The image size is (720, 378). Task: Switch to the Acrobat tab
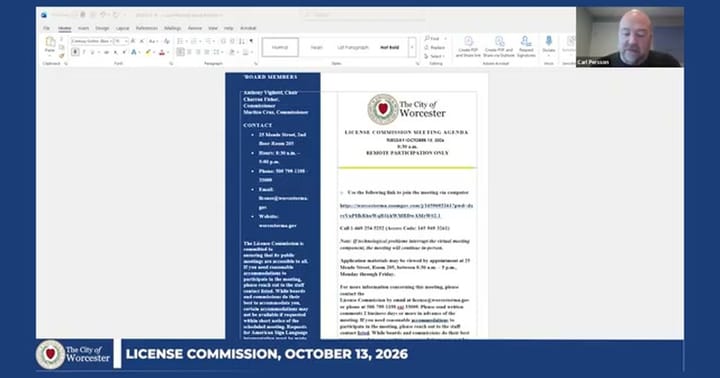(x=248, y=28)
